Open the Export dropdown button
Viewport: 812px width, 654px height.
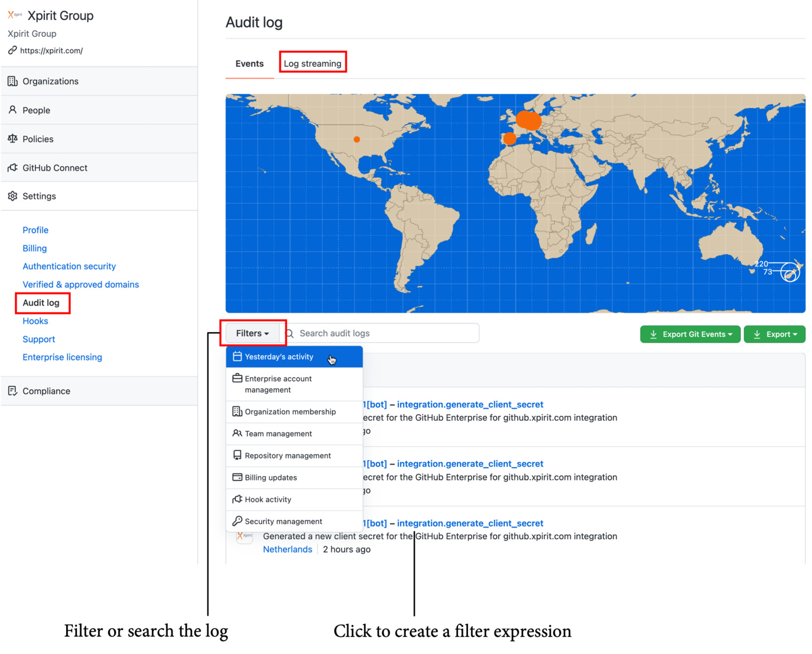pos(774,334)
